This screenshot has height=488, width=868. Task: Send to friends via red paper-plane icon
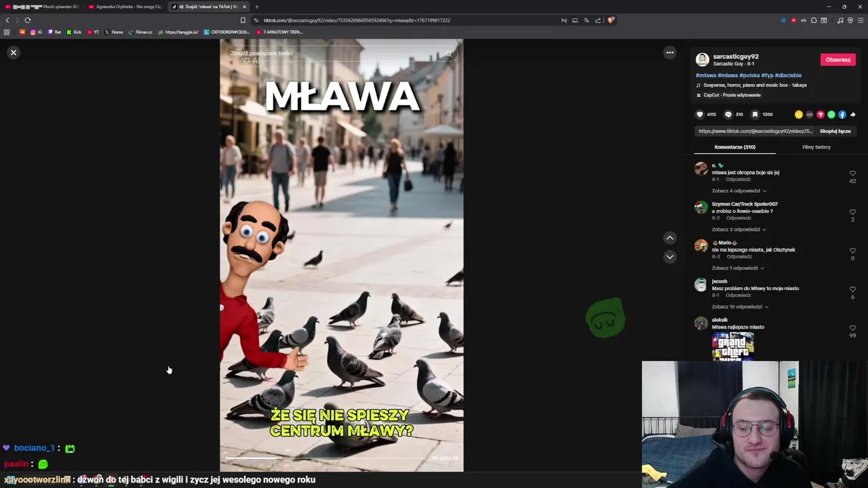(821, 115)
